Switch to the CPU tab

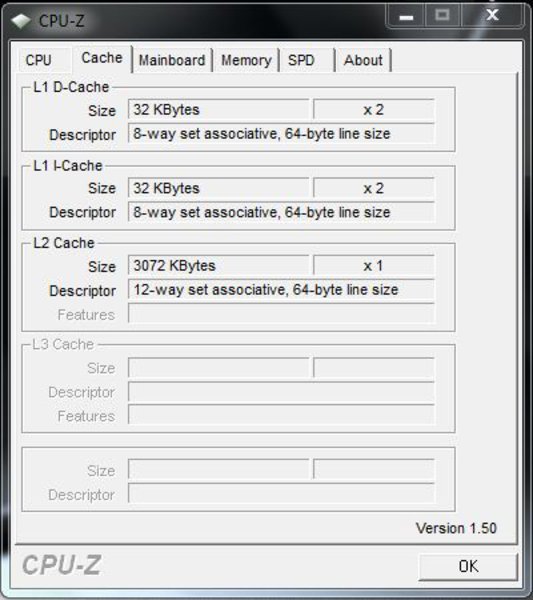[43, 60]
